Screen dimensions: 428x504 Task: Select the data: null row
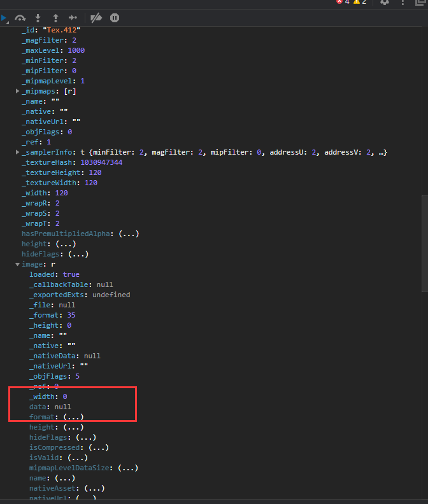pyautogui.click(x=50, y=407)
